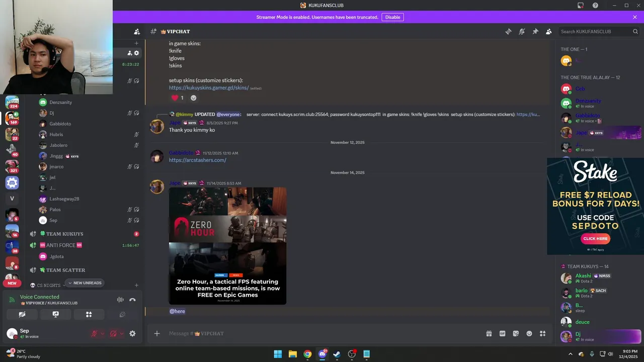Turn on camera in voice panel

click(x=22, y=314)
